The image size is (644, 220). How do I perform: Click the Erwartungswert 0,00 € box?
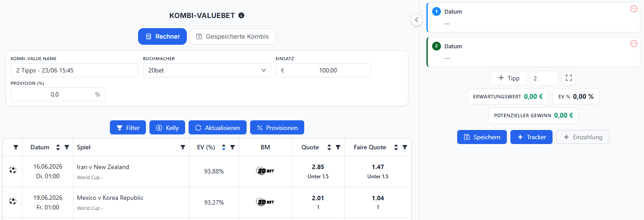tap(507, 97)
